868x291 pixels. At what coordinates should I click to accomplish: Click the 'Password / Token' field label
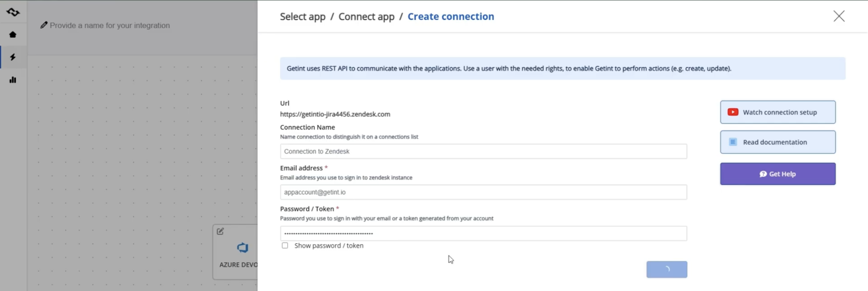[x=307, y=208]
